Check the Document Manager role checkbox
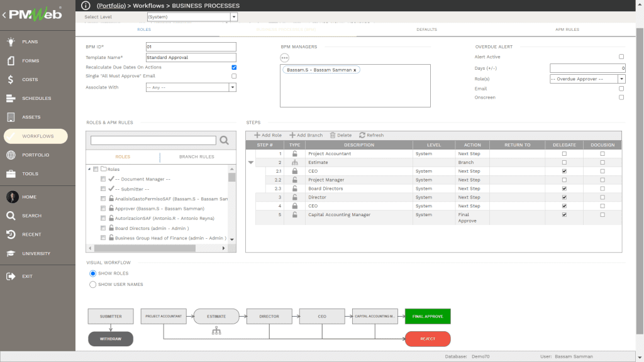 [103, 179]
